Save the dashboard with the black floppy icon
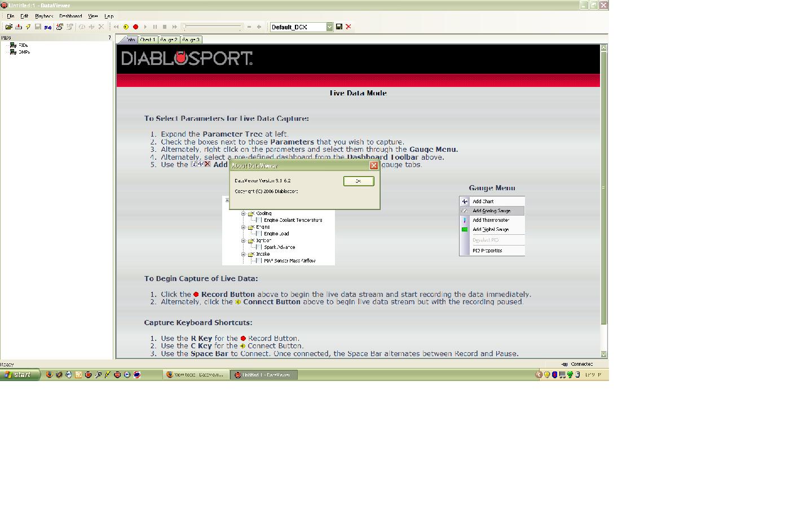Screen dimensions: 812x508 tap(339, 27)
